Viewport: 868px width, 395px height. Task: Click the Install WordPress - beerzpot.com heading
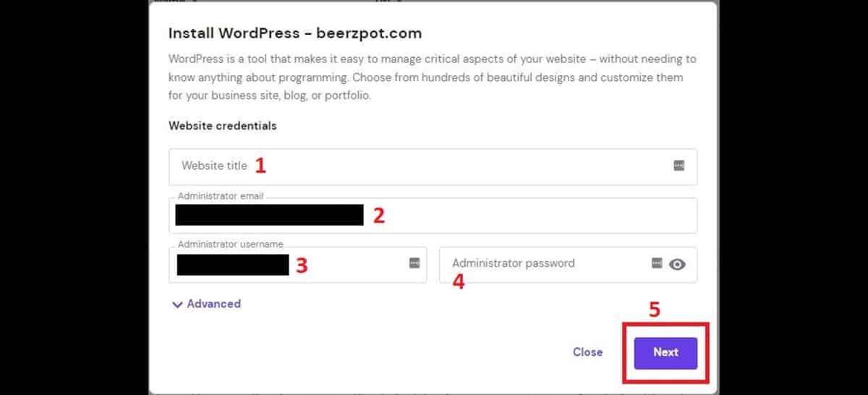click(x=294, y=33)
